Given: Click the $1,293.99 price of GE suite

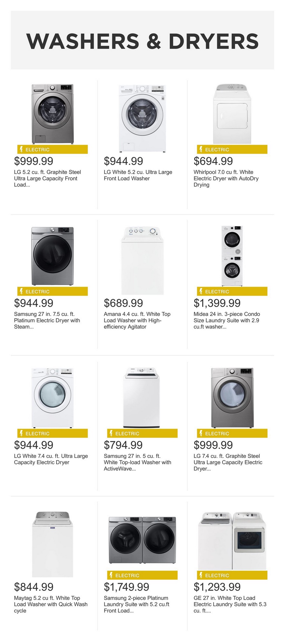Looking at the screenshot, I should (217, 587).
